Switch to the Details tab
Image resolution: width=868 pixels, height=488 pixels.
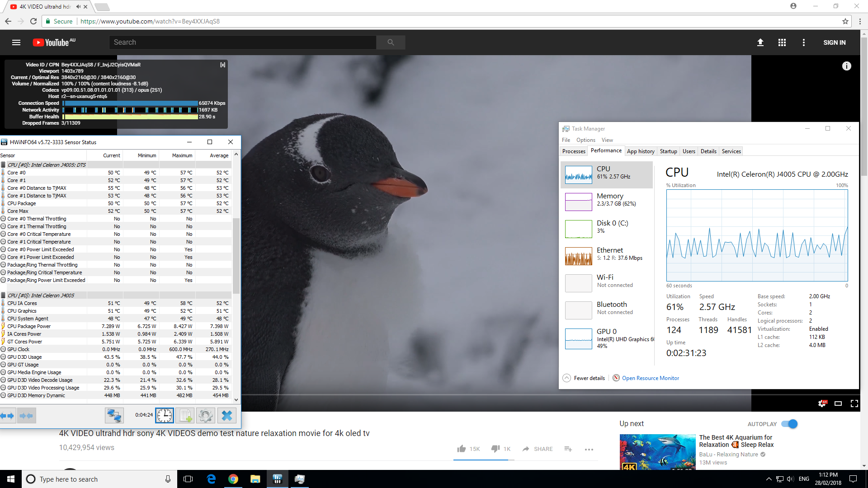pyautogui.click(x=708, y=151)
